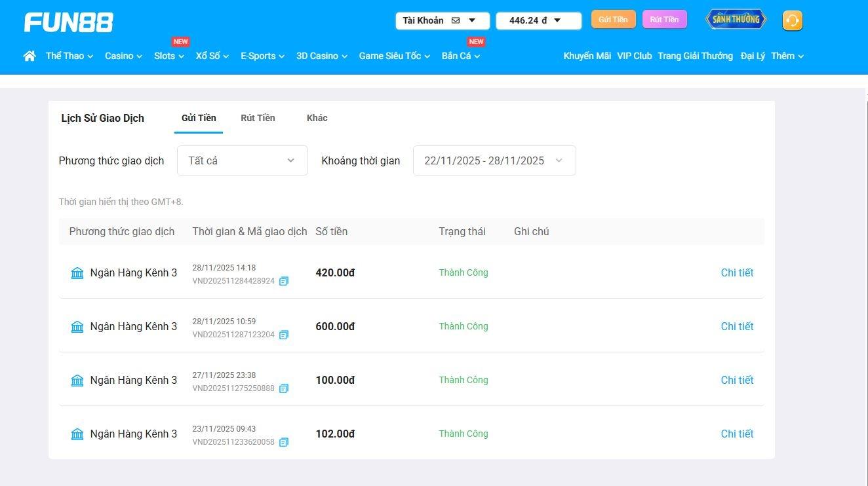Screen dimensions: 868x486
Task: Expand the Thể Thao menu
Action: pos(69,56)
